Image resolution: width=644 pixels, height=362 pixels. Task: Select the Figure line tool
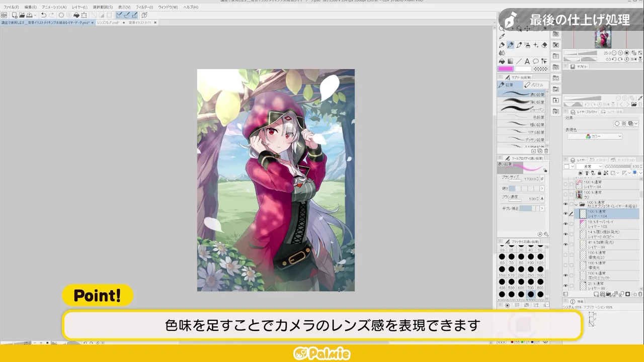pyautogui.click(x=519, y=61)
